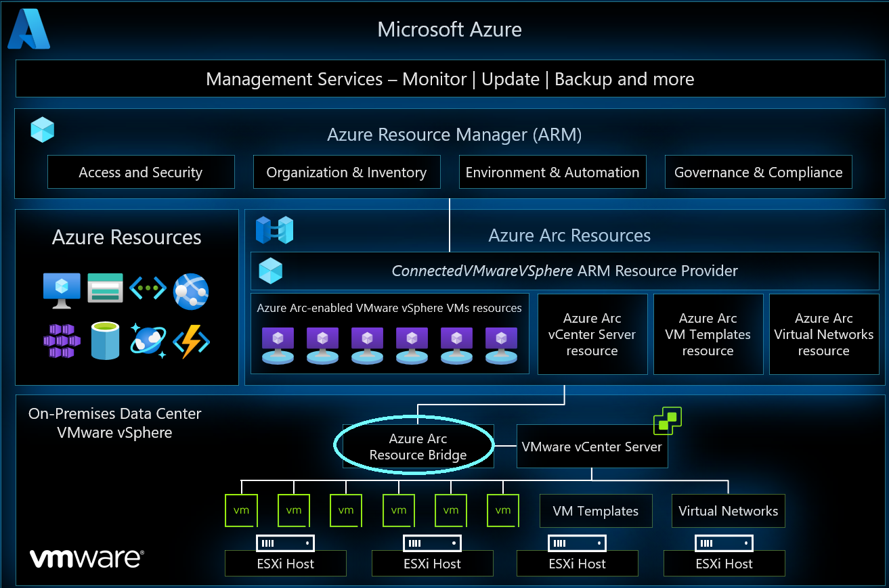Select the Governance & Compliance box
889x588 pixels.
point(758,172)
